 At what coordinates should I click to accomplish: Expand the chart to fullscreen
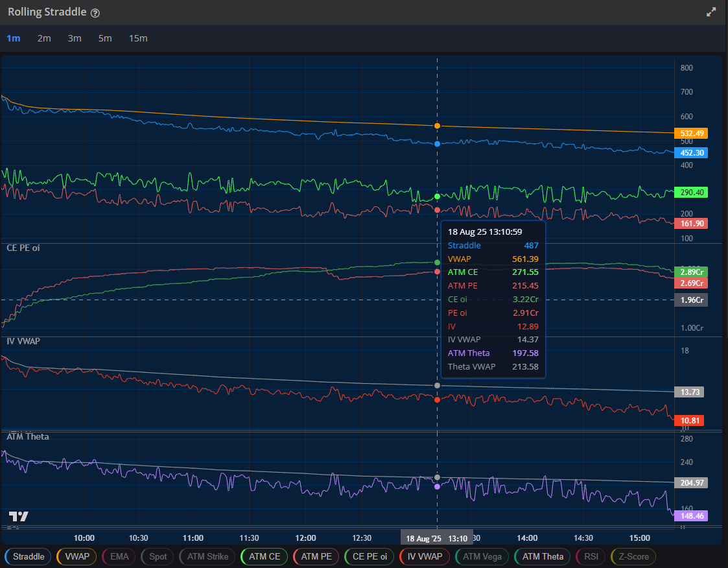[x=711, y=12]
